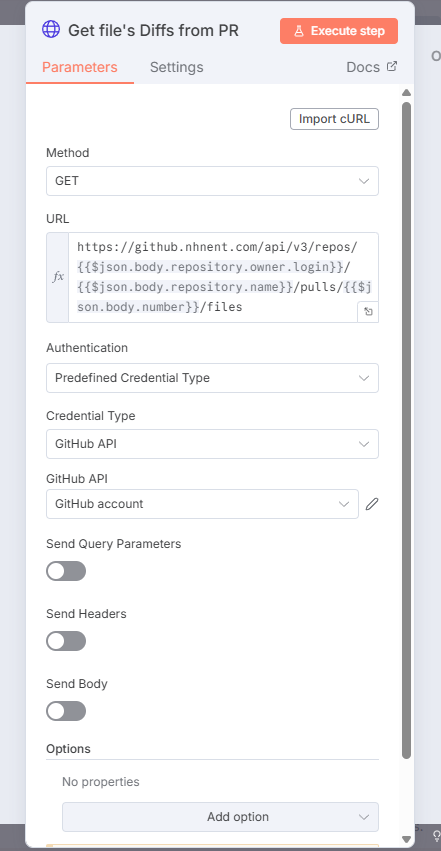Open the URL expression editor expand icon
The width and height of the screenshot is (441, 851).
368,312
